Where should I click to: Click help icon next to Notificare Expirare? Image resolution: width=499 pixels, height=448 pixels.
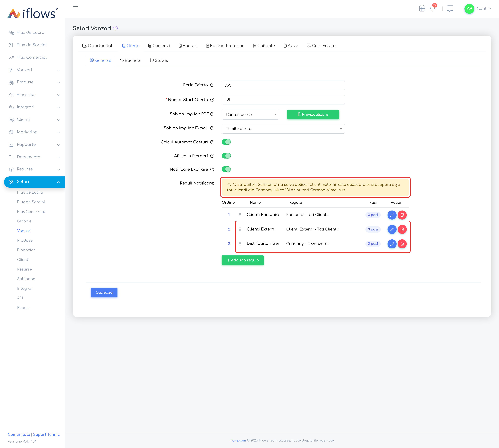[x=212, y=169]
